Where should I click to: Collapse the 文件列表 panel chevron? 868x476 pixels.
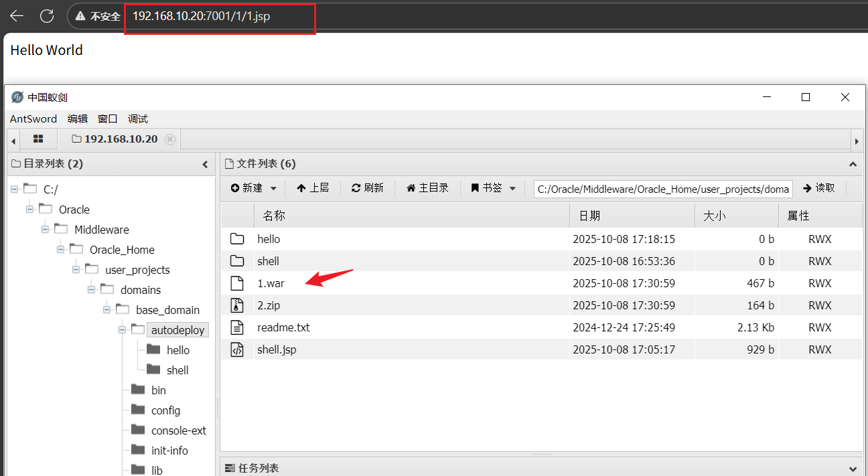pos(853,164)
